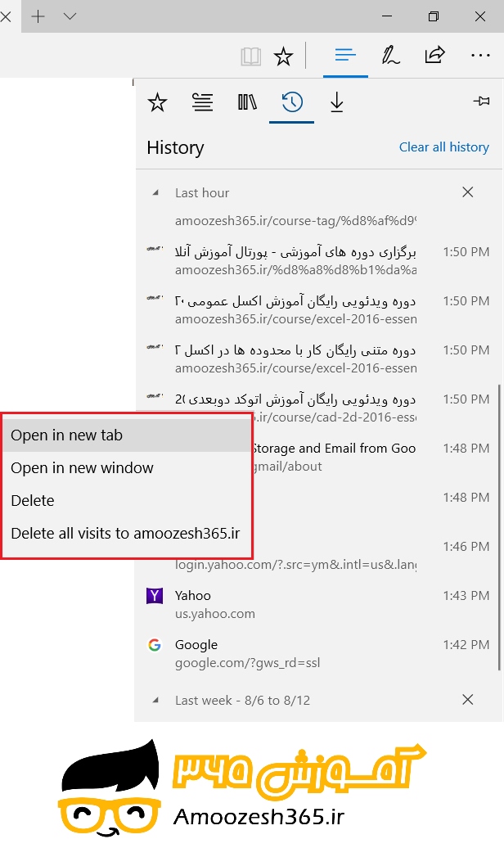Delete the Last hour group with X
Screen dimensions: 504x848
tap(468, 192)
